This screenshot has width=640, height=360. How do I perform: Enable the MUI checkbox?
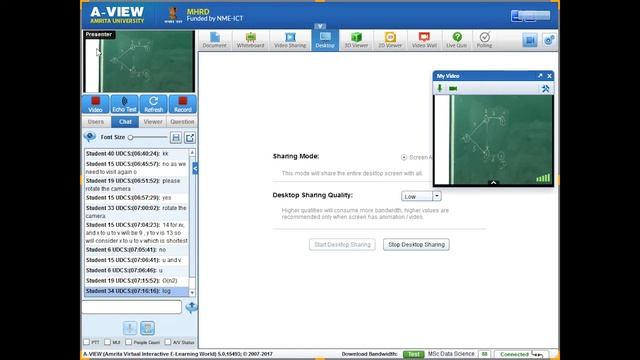(x=107, y=342)
